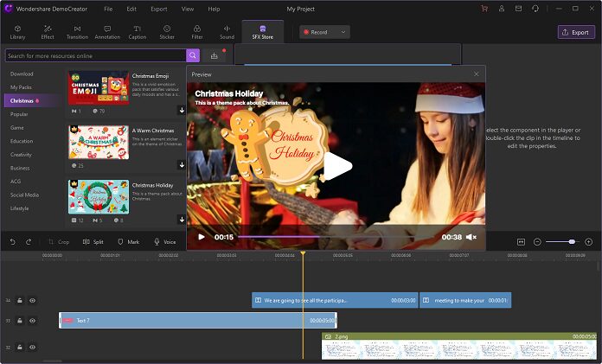
Task: Open the support headset icon
Action: click(x=535, y=9)
